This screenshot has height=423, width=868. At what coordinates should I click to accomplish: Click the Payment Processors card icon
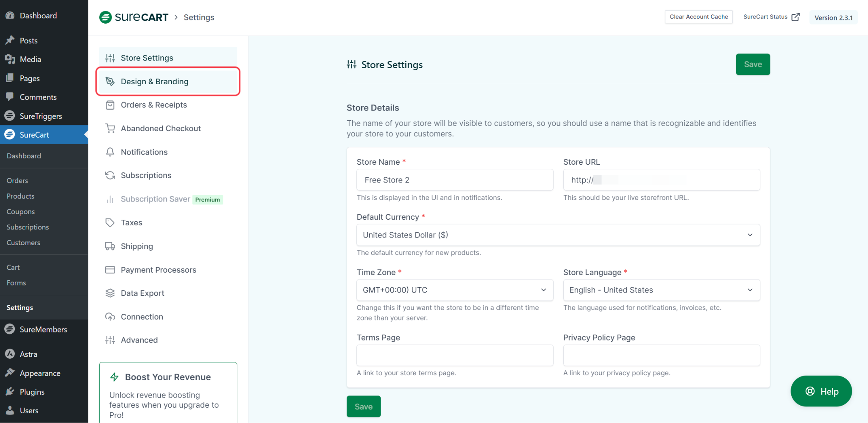coord(110,270)
